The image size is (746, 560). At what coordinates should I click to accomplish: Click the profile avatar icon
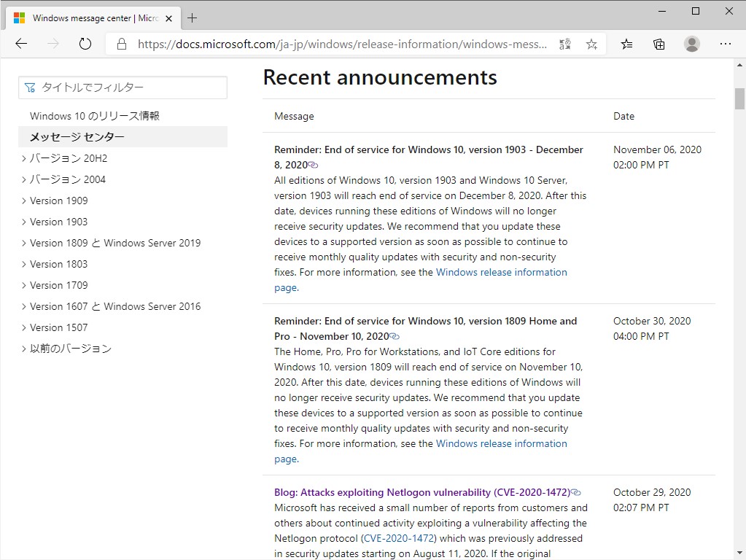tap(691, 44)
